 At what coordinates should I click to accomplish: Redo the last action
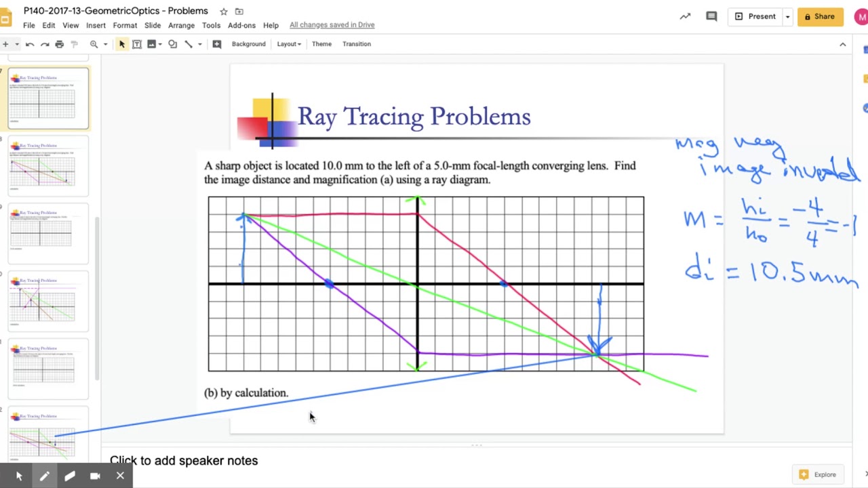coord(45,44)
